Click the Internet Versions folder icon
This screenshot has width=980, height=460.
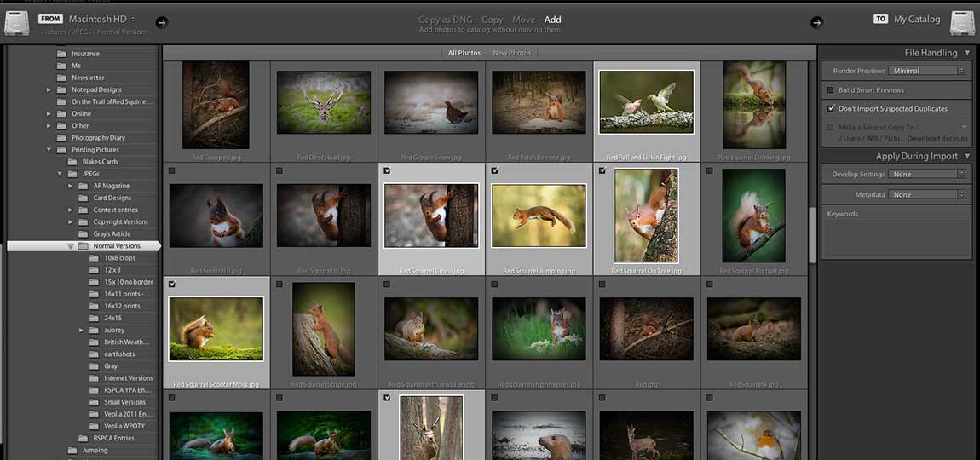coord(94,378)
